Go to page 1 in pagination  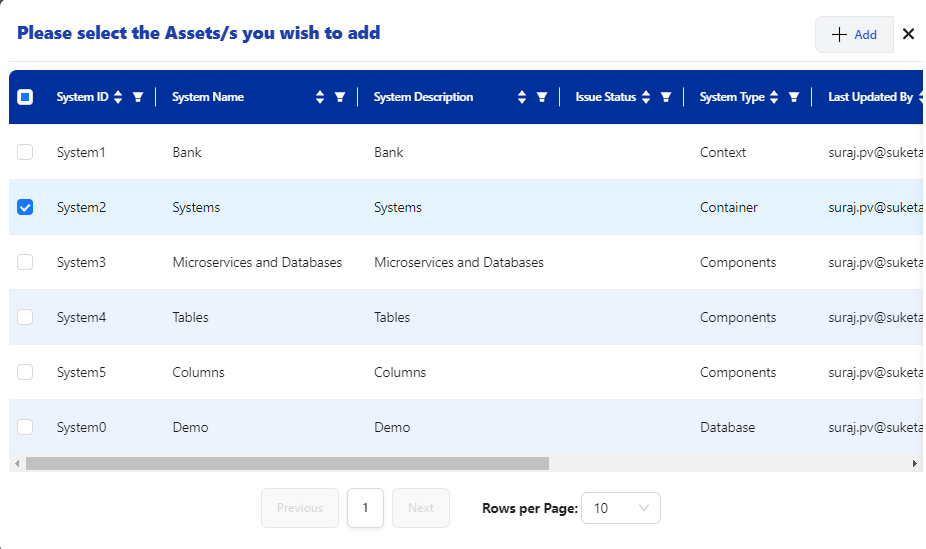point(365,508)
